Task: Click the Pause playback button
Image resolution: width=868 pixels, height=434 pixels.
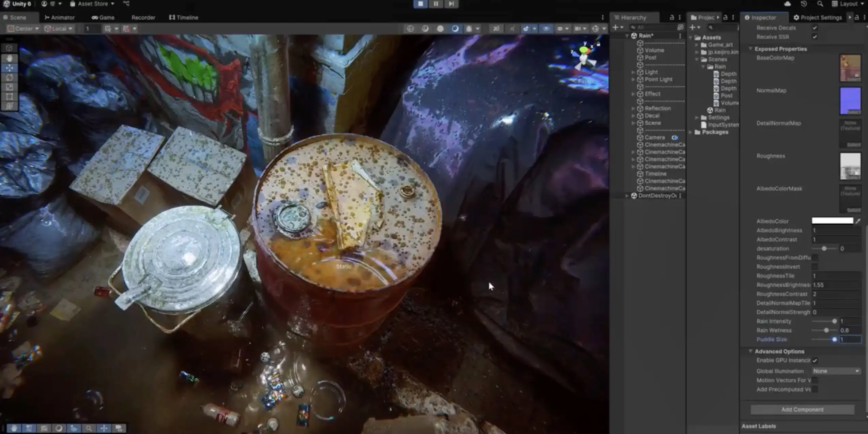Action: [x=436, y=4]
